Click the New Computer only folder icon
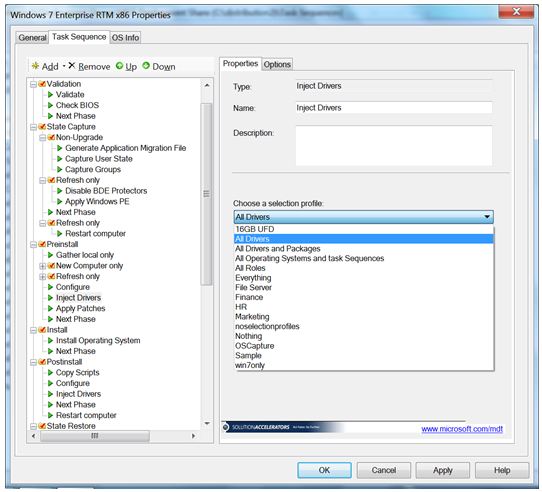The image size is (542, 492). 51,266
